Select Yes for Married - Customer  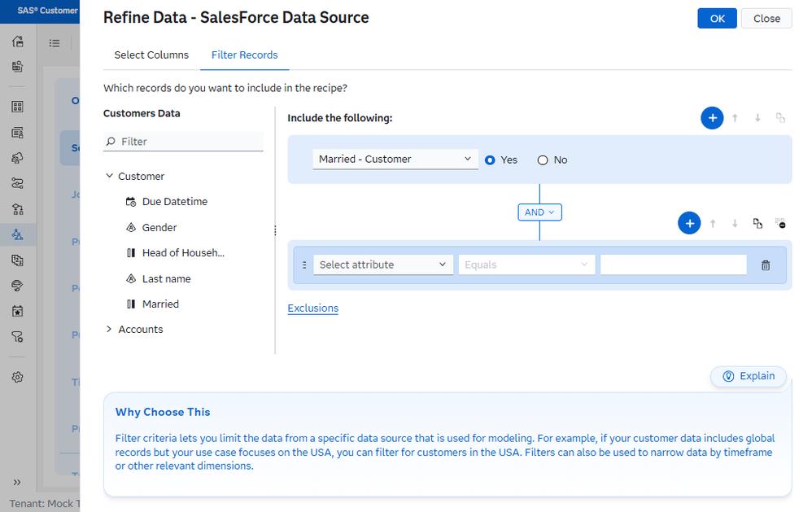pos(490,160)
